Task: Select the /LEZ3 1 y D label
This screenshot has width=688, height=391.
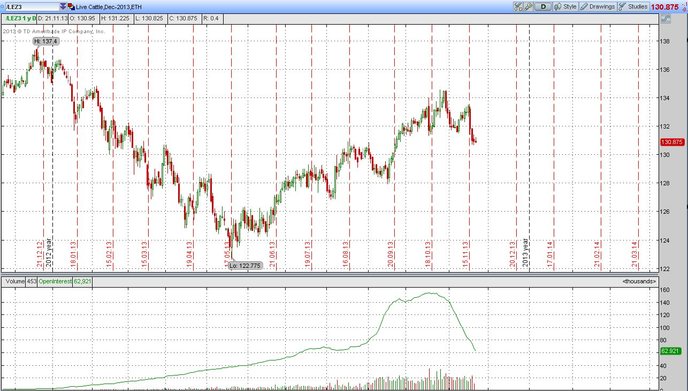Action: (x=20, y=18)
